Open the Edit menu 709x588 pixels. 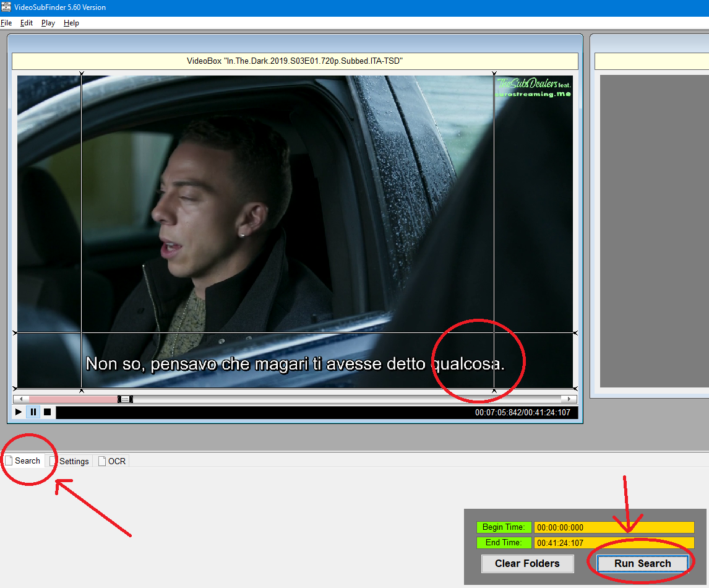[x=27, y=23]
